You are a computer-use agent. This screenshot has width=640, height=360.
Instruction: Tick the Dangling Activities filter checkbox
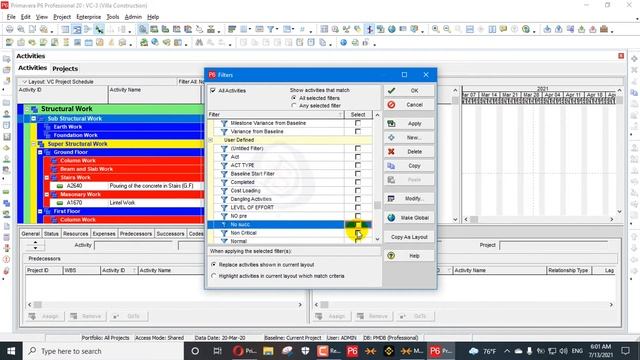358,199
